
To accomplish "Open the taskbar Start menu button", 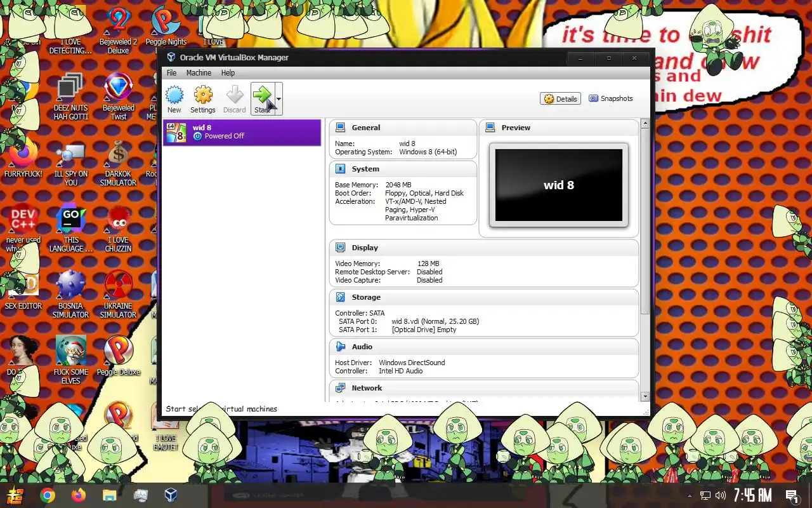I will click(15, 495).
